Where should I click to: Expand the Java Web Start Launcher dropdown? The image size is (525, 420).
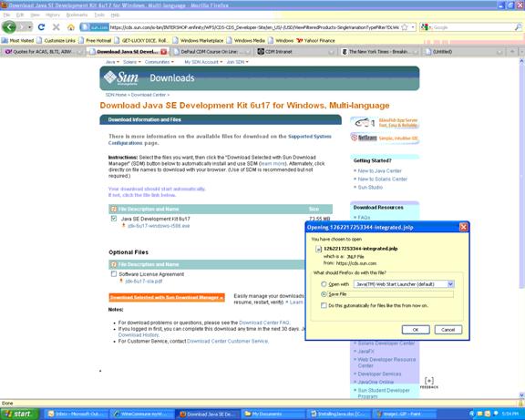(450, 284)
